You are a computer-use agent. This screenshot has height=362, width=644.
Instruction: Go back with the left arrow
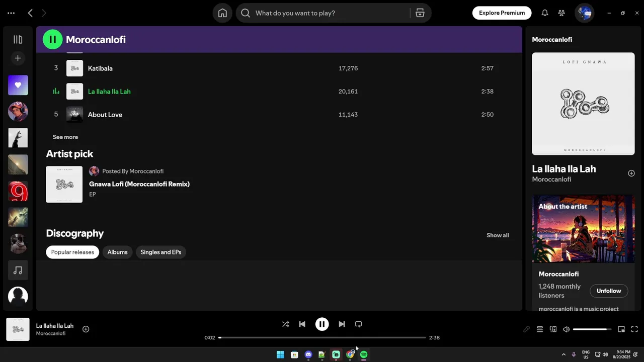coord(30,13)
